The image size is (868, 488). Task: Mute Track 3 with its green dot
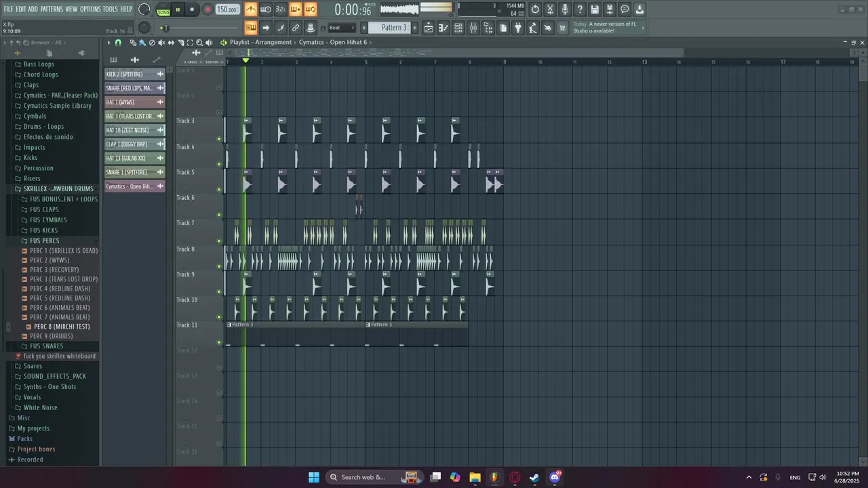coord(219,139)
